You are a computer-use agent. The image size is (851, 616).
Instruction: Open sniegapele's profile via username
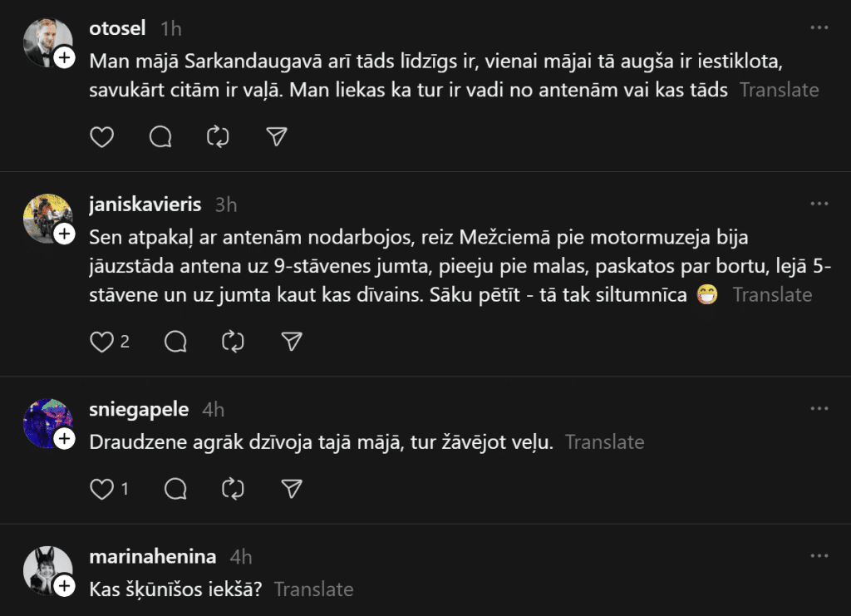coord(139,409)
